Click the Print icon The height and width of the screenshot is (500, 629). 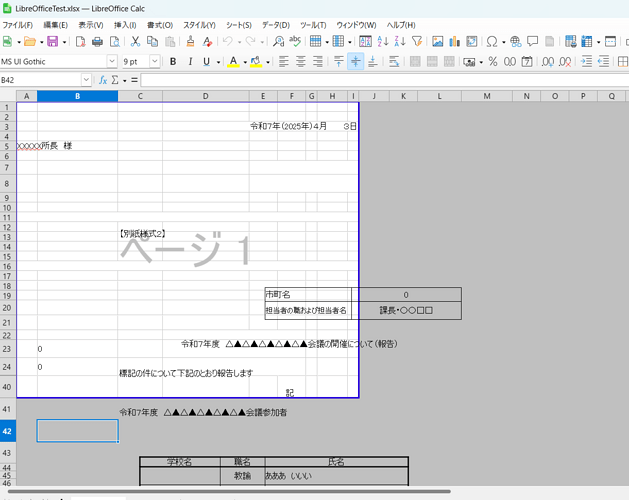point(97,41)
